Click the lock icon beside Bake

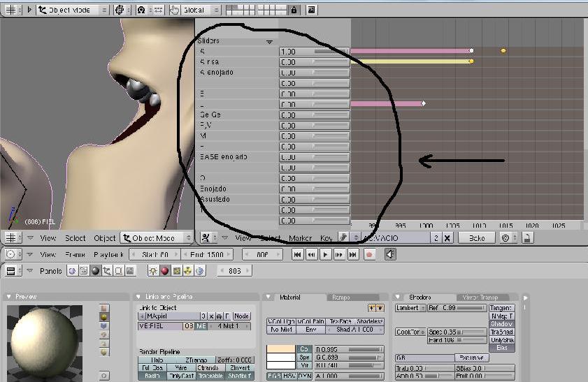[527, 238]
